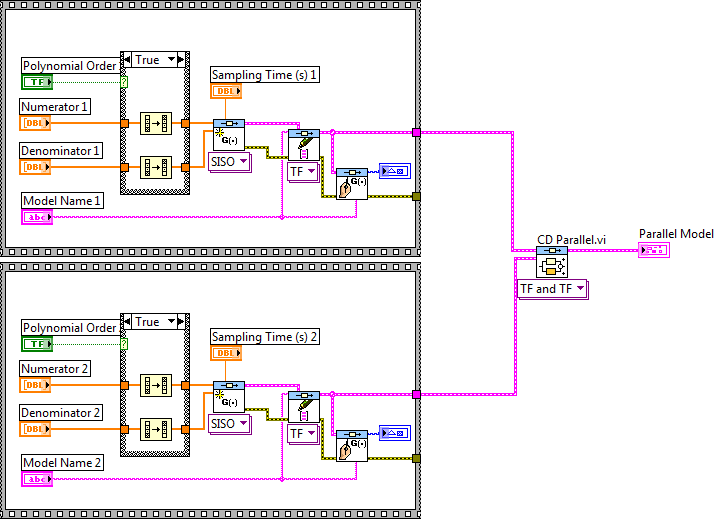Select the Denominator 1 array terminal
This screenshot has width=716, height=519.
35,167
